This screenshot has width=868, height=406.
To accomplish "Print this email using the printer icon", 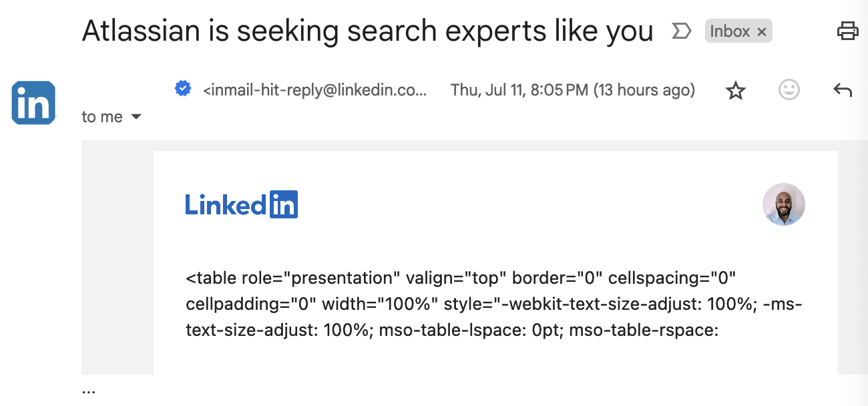I will coord(847,31).
